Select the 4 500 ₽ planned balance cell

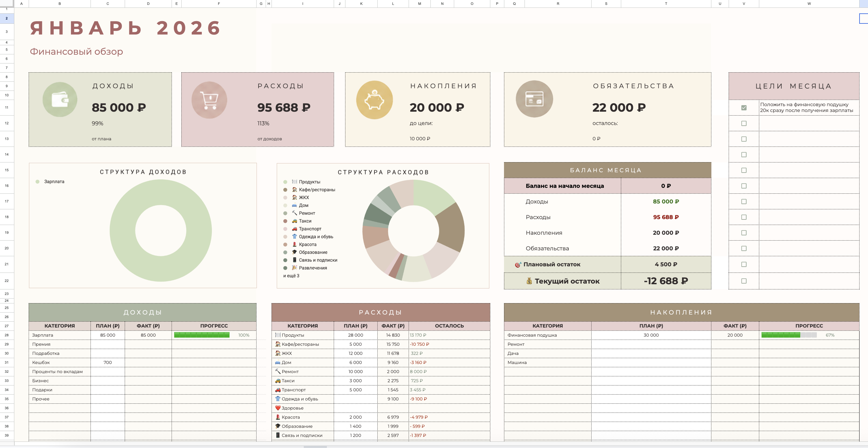coord(666,264)
